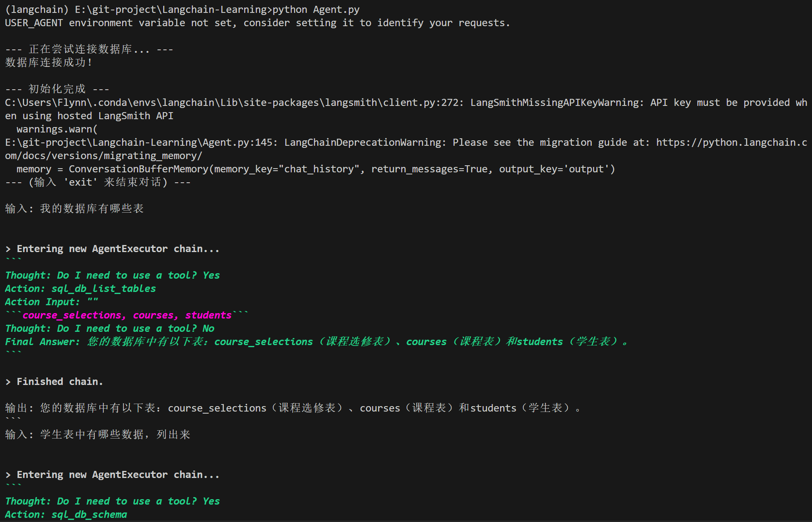Click the LangSmithMissingAPIKeyWarning client.py path
The image size is (812, 522).
click(x=233, y=103)
